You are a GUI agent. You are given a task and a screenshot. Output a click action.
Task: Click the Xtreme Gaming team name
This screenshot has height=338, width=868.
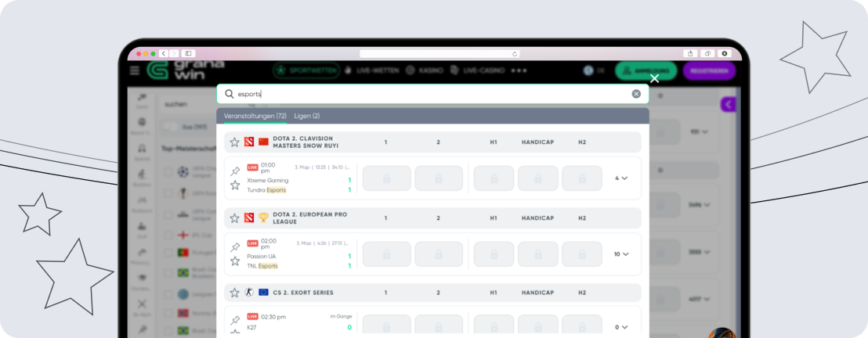click(x=267, y=180)
